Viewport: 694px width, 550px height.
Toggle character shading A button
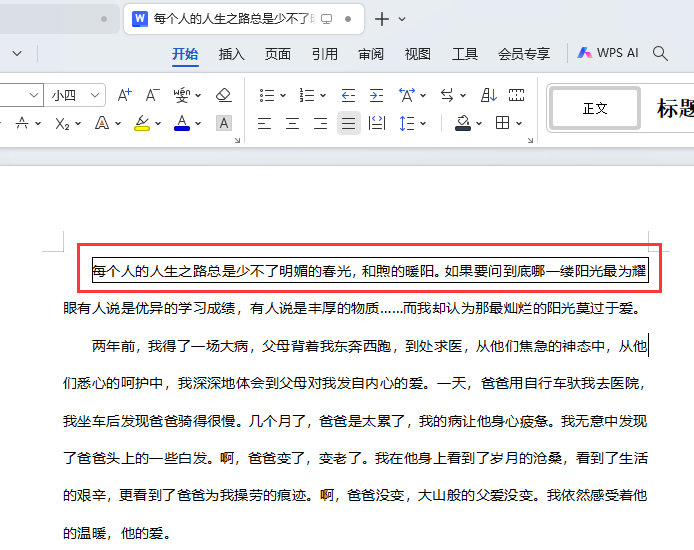(x=224, y=123)
